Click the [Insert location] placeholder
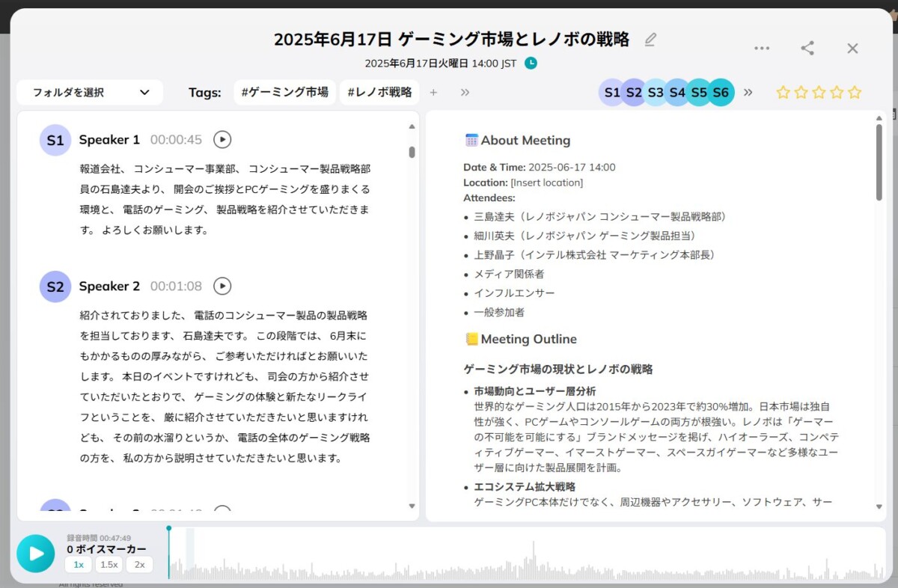The width and height of the screenshot is (898, 588). [546, 183]
